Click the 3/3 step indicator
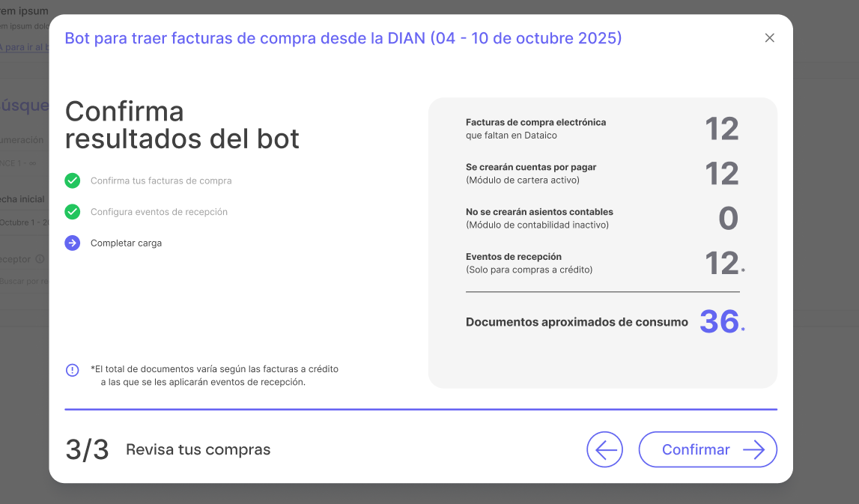Image resolution: width=859 pixels, height=504 pixels. tap(87, 449)
